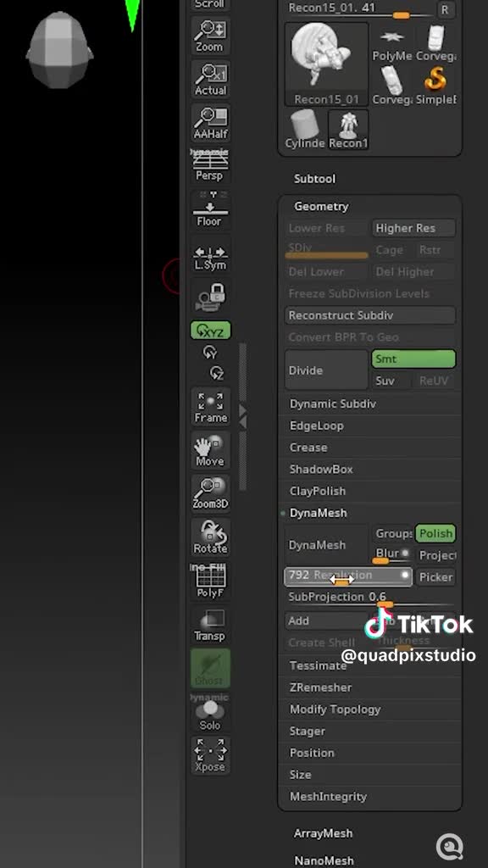Click the SubProjection 0.6 slider
Viewport: 488px width, 868px height.
[x=370, y=598]
